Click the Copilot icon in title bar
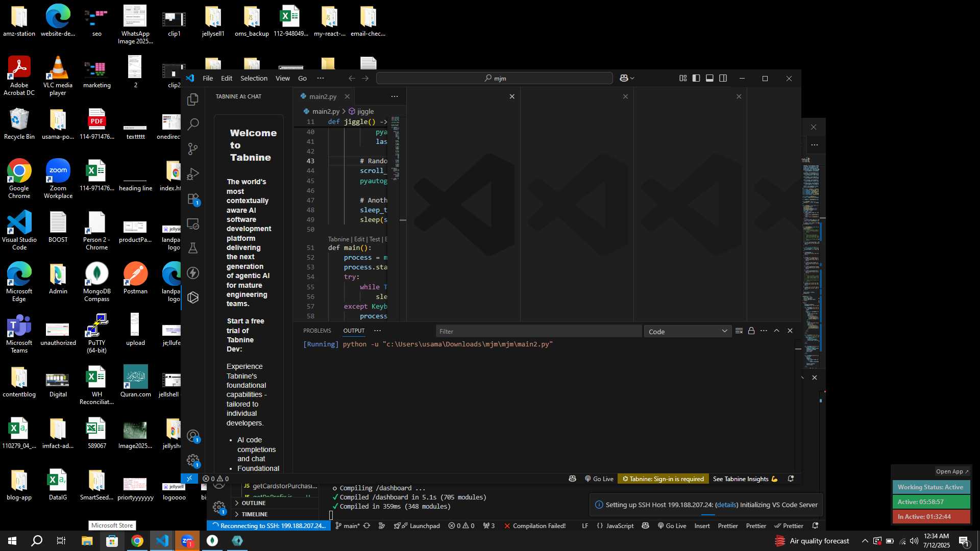Image resolution: width=980 pixels, height=551 pixels. pos(624,78)
